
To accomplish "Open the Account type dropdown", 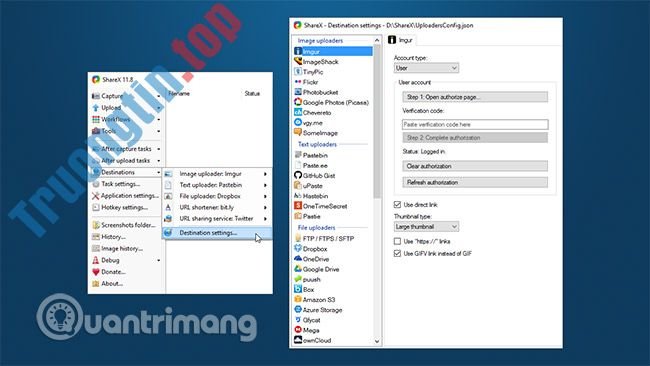I will pyautogui.click(x=426, y=68).
